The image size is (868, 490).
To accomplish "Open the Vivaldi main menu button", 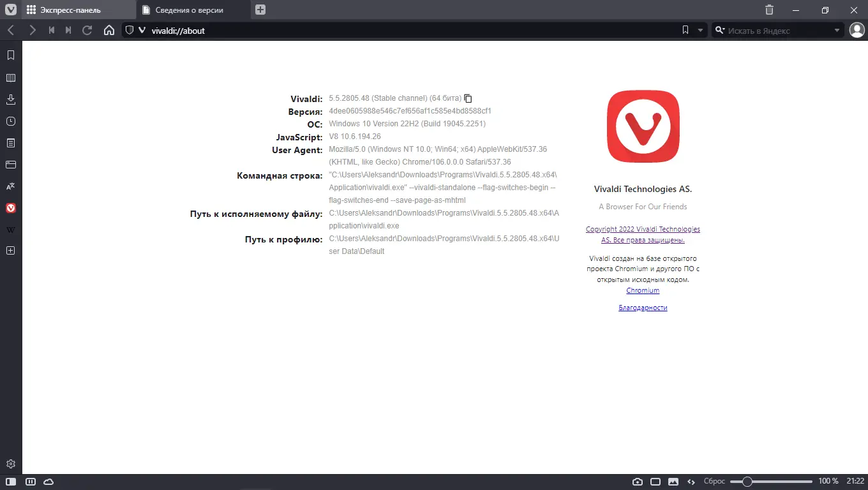I will [x=11, y=10].
